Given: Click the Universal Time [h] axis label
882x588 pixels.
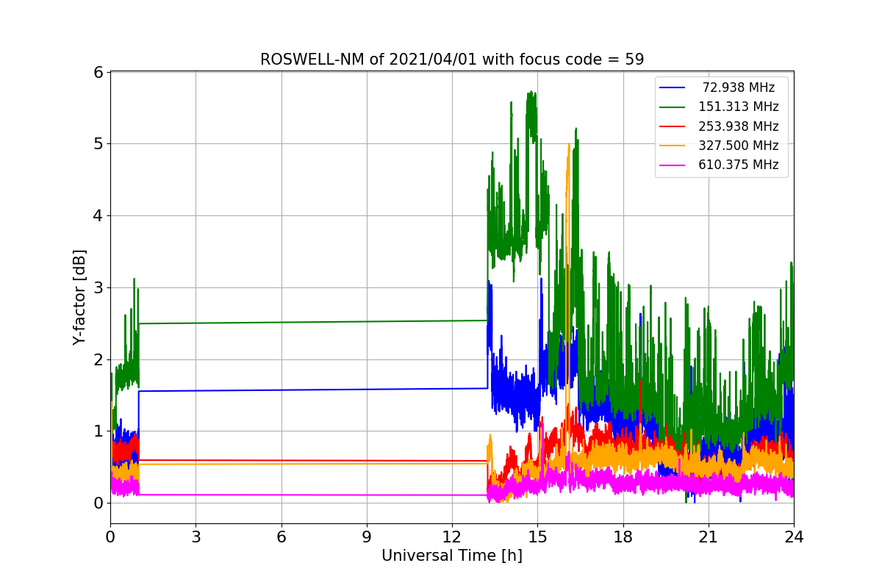Looking at the screenshot, I should [x=452, y=556].
